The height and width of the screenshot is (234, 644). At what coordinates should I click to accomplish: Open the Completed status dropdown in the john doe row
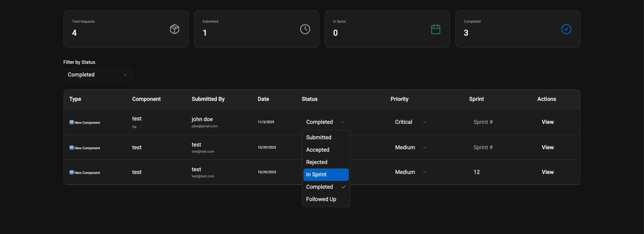click(x=325, y=122)
